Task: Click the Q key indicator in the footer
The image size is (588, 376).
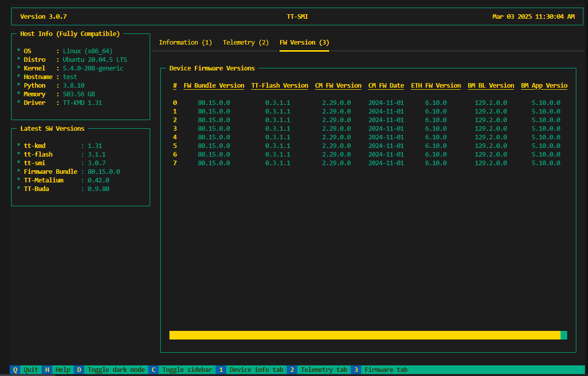Action: tap(15, 369)
